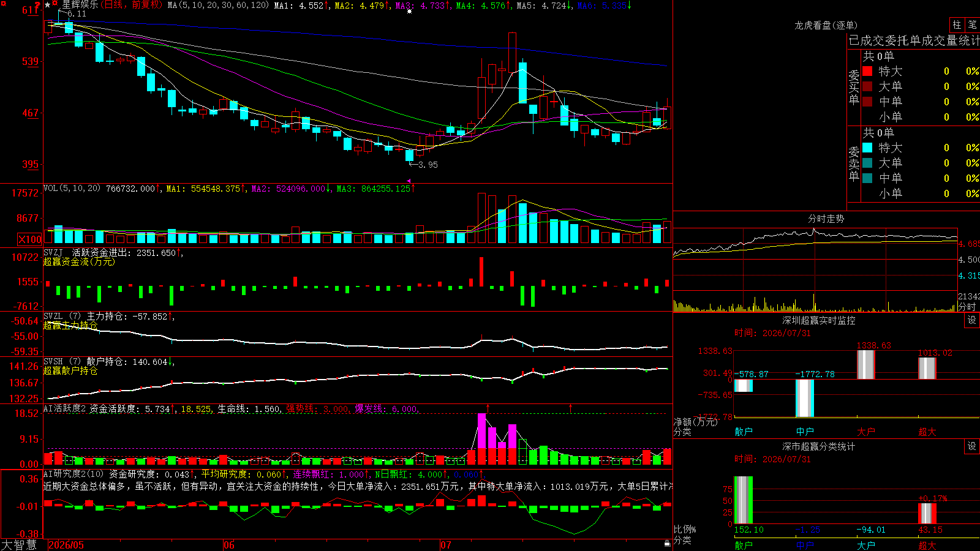Click the dark red 大单 buy-order swatch
This screenshot has width=980, height=551.
click(867, 86)
